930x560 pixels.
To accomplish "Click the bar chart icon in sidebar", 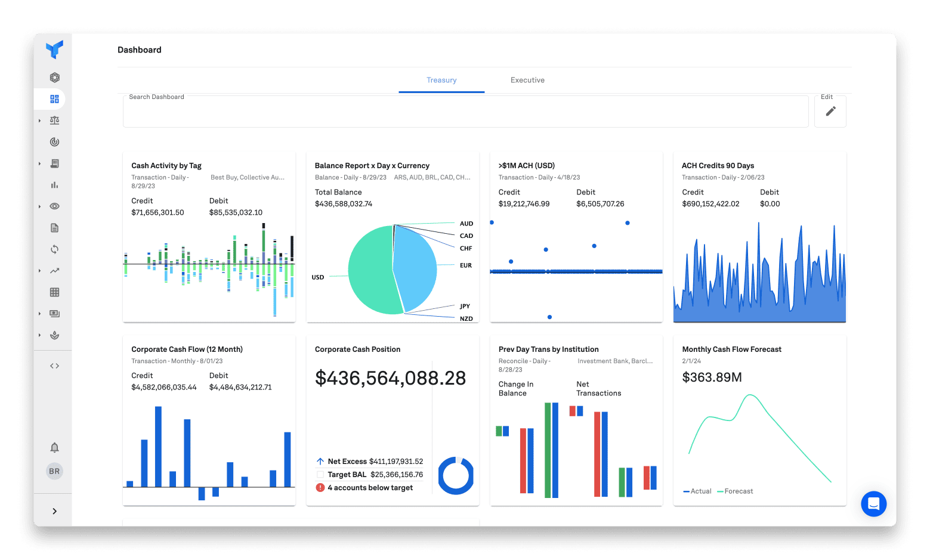I will coord(54,185).
